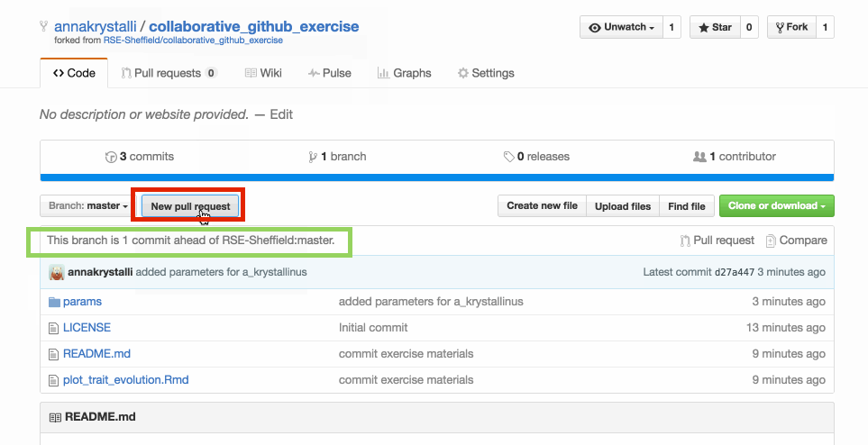Click Find file

(687, 206)
